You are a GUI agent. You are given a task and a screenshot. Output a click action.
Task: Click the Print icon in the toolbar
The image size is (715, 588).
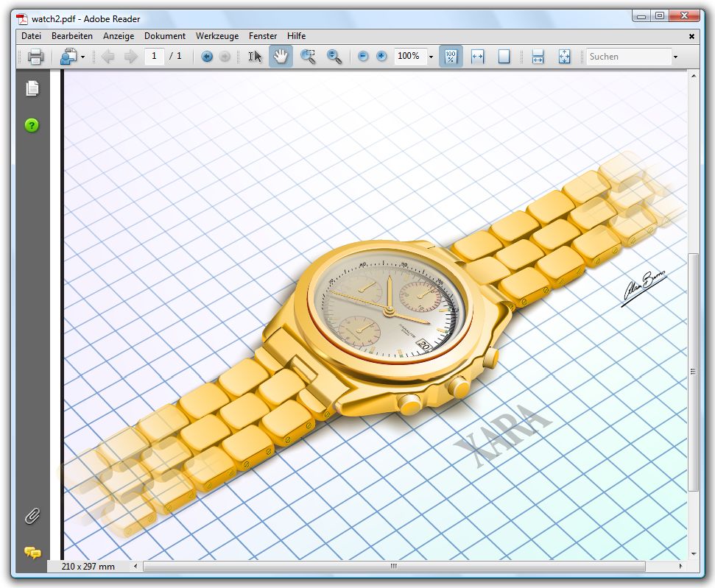coord(35,57)
